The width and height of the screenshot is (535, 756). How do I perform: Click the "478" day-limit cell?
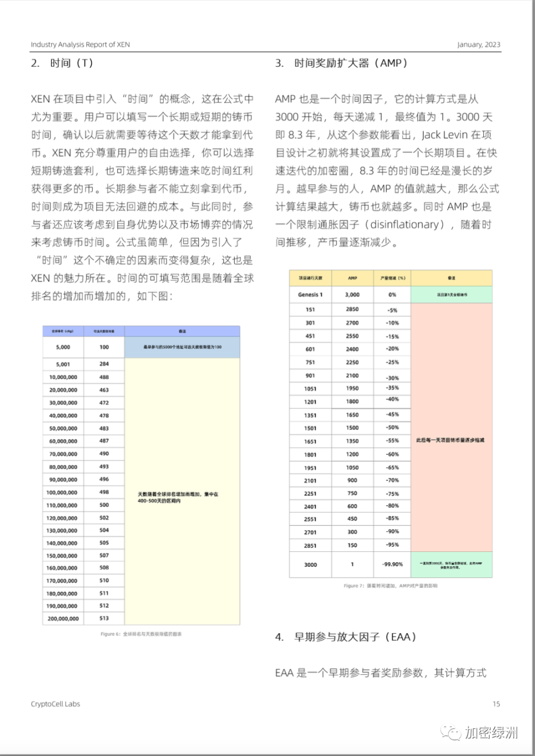104,416
